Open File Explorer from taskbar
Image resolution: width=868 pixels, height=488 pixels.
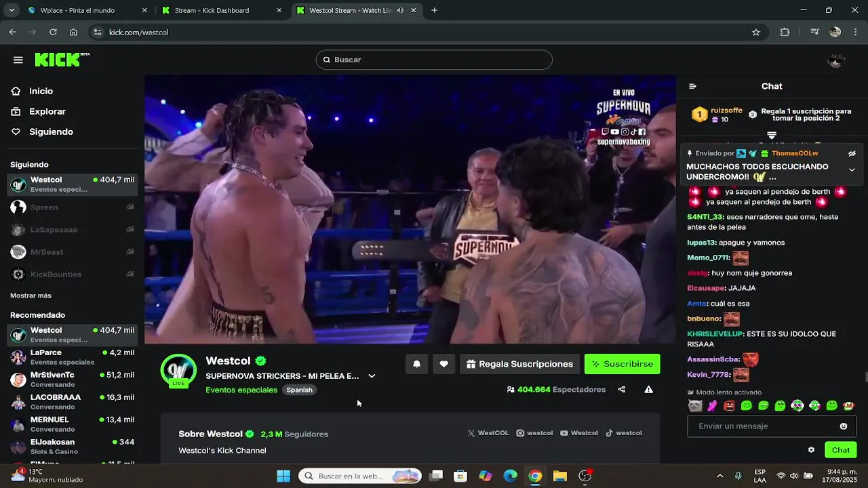560,476
